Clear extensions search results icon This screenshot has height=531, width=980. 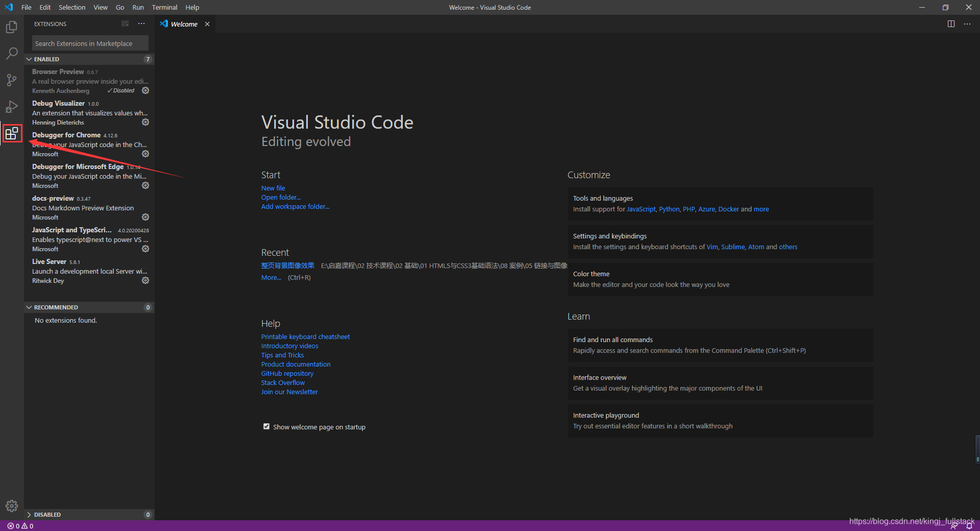(x=125, y=24)
